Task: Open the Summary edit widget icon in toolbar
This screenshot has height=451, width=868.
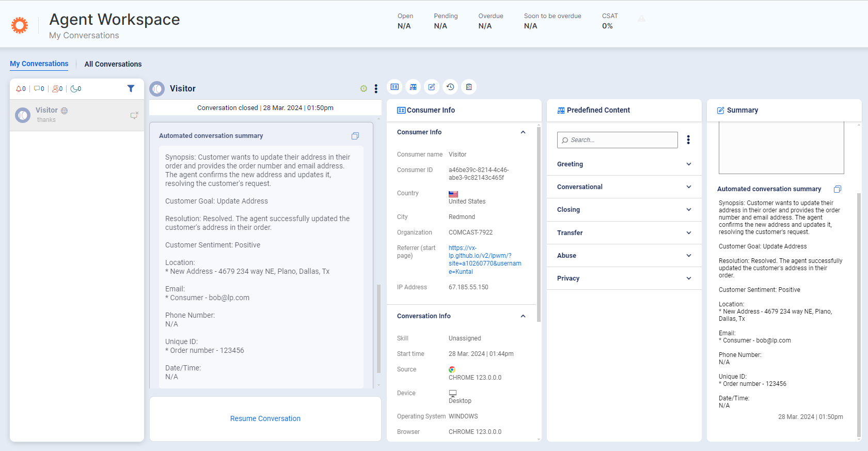Action: [432, 87]
